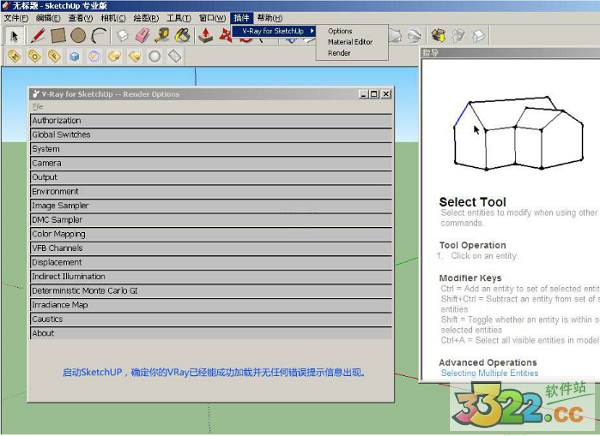Select the pink Eraser tool

[x=142, y=36]
